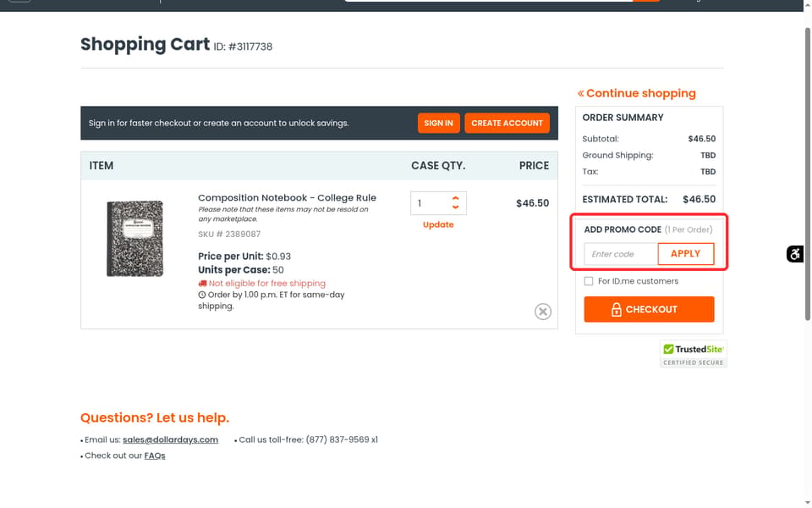Screen dimensions: 812x508
Task: Follow the Continue shopping link
Action: coord(636,93)
